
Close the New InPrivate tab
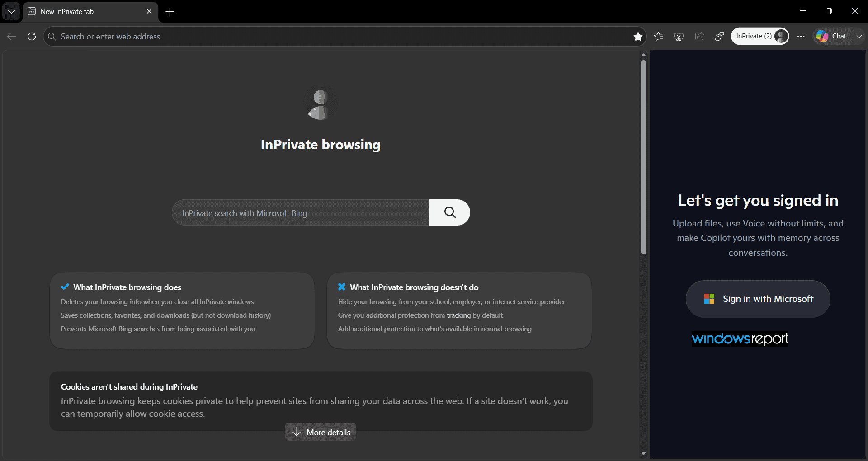[149, 12]
